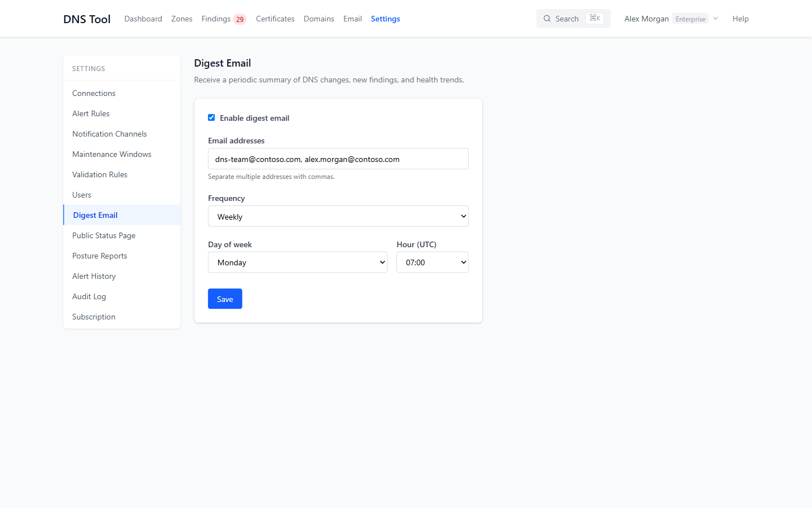Image resolution: width=812 pixels, height=508 pixels.
Task: Click the Enterprise plan badge
Action: point(690,19)
